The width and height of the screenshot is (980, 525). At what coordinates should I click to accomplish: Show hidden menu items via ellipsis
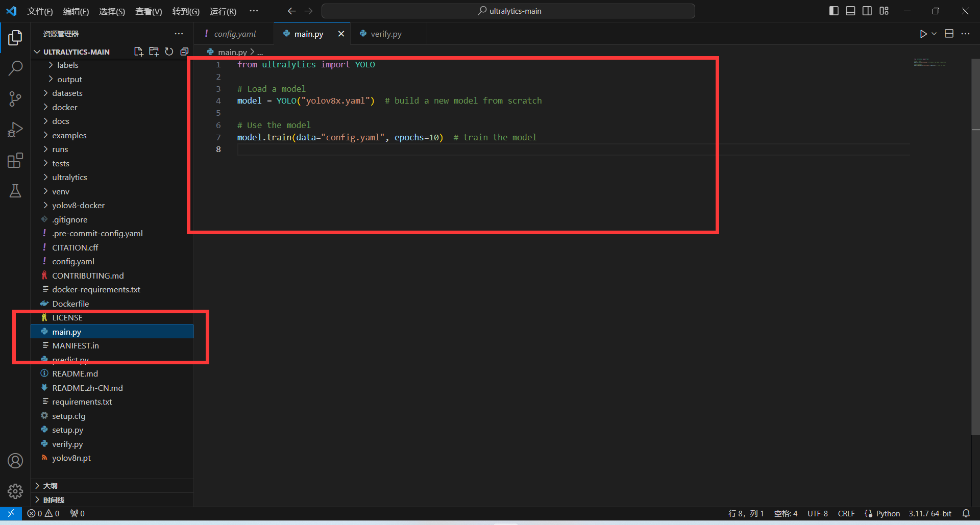[254, 11]
